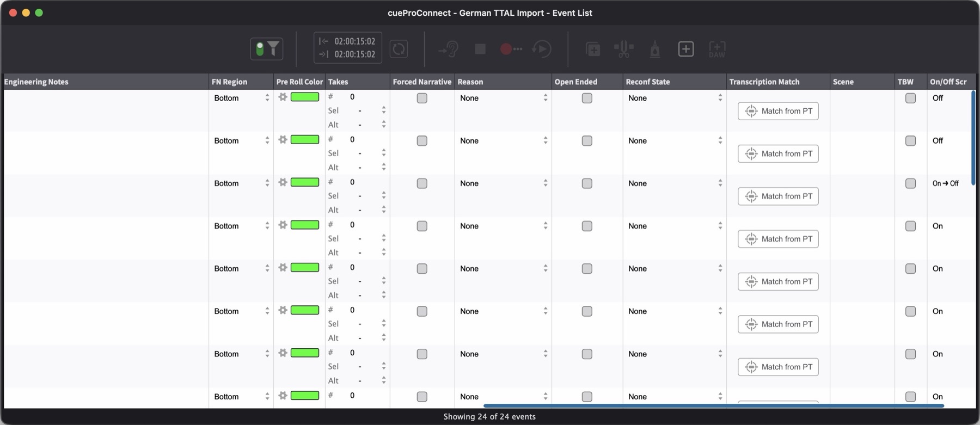Check Open Ended in fourth row
Viewport: 980px width, 425px height.
click(x=587, y=226)
